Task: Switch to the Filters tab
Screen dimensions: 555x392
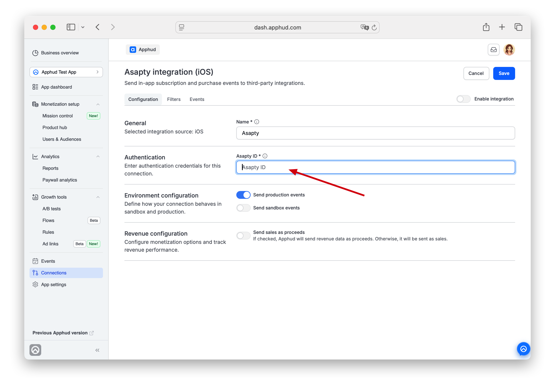Action: [x=174, y=99]
